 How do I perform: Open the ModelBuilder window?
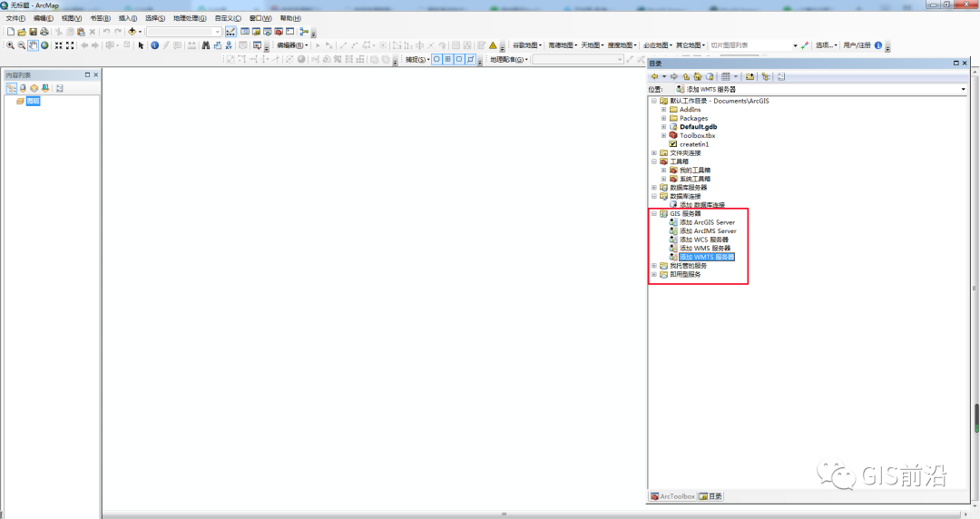coord(304,32)
